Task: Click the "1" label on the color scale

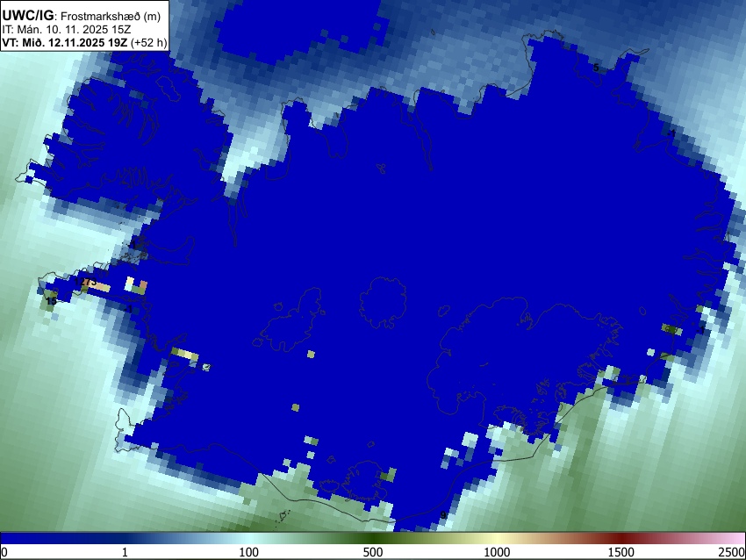Action: point(125,552)
